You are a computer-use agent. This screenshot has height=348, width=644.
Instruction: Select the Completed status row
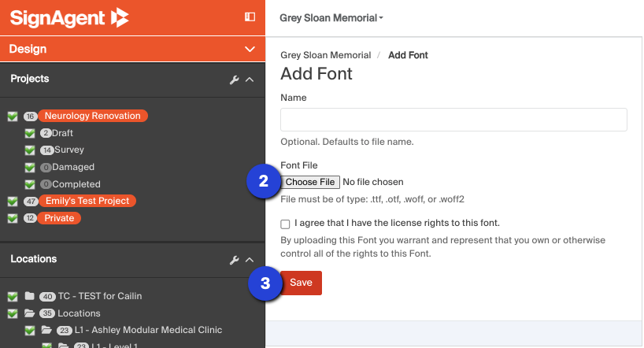pyautogui.click(x=76, y=184)
